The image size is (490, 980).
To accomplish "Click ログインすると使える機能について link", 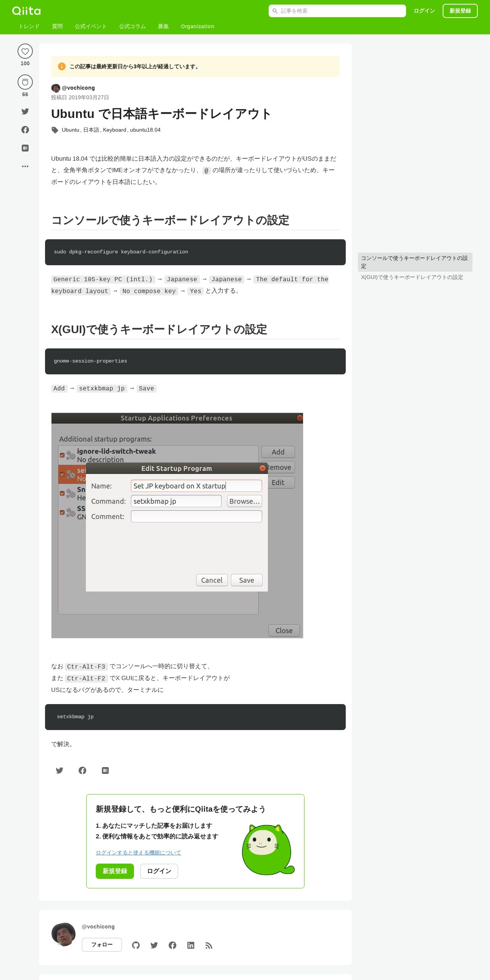I will point(139,853).
